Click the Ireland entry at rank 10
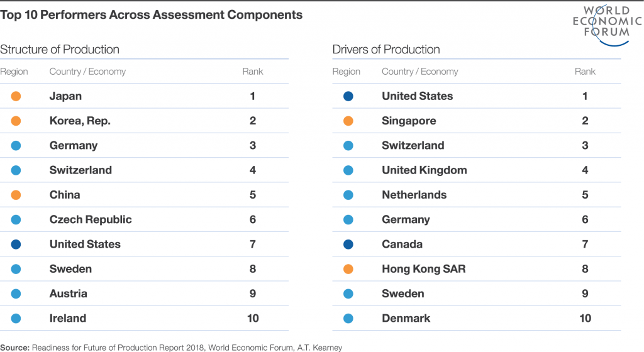Image resolution: width=644 pixels, height=352 pixels. coord(68,318)
